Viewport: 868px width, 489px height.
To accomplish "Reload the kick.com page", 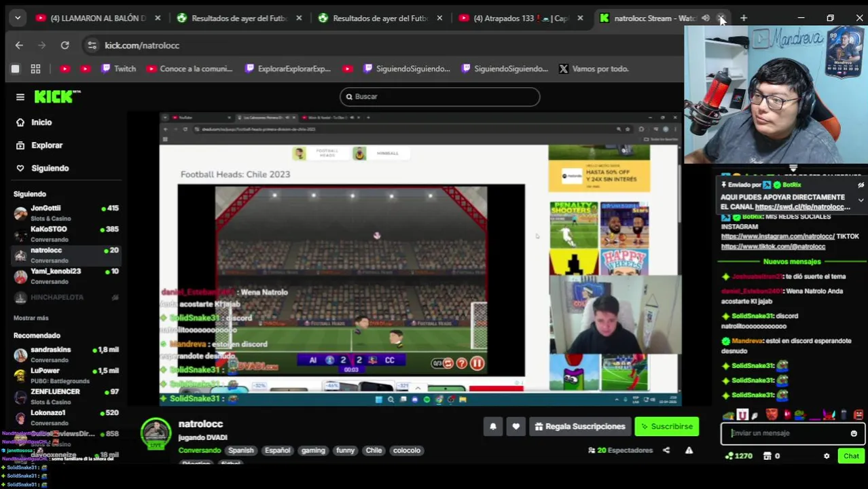I will [65, 46].
